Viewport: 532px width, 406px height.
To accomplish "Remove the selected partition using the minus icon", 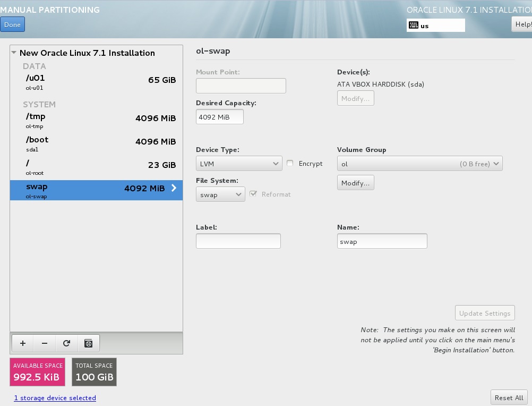I will tap(44, 343).
